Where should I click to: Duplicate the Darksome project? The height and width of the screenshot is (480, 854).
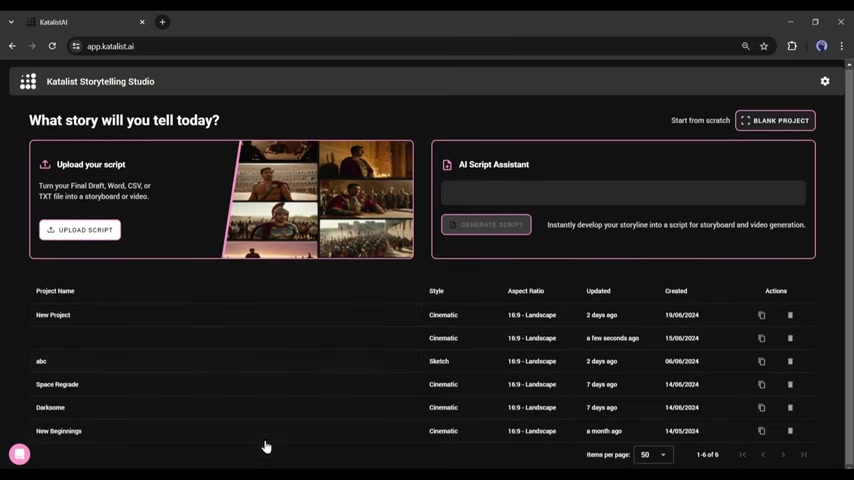(x=761, y=408)
